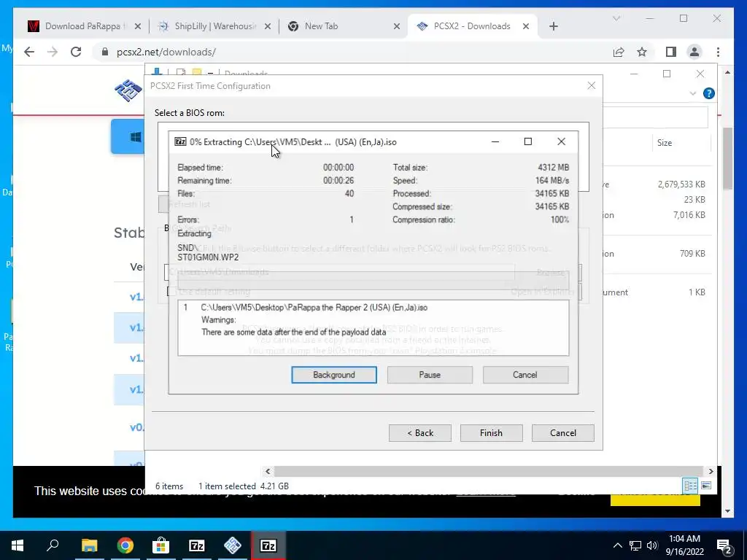Switch Explorer to details view
Image resolution: width=747 pixels, height=560 pixels.
coord(690,486)
